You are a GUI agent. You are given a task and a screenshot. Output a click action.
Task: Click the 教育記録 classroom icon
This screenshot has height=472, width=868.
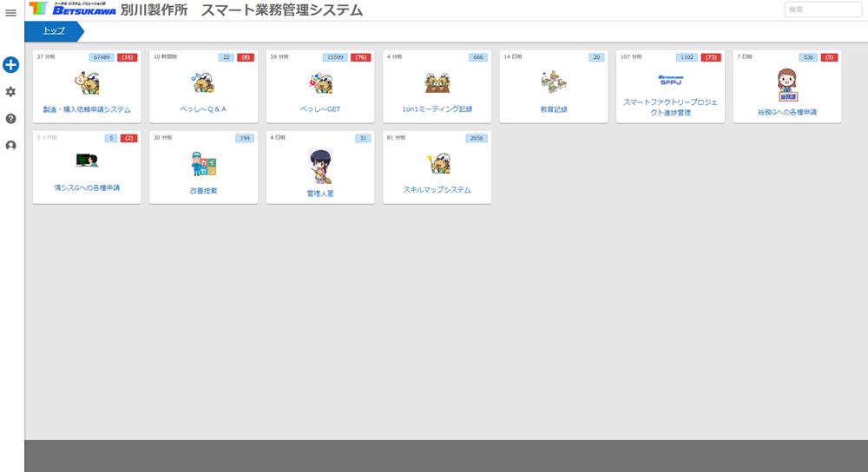(x=553, y=82)
